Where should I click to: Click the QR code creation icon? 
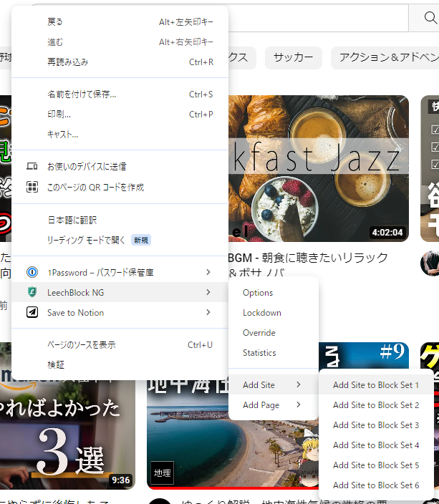point(32,187)
